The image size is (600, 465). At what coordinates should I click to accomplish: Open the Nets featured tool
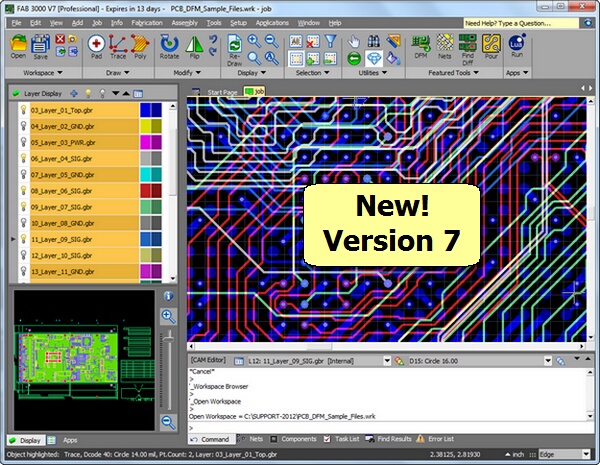pos(444,47)
